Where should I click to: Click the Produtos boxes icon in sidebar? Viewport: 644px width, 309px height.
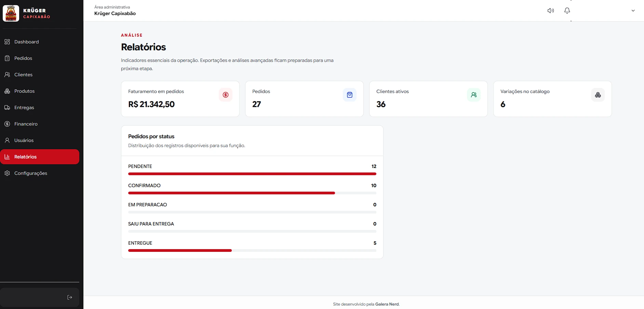click(x=7, y=91)
